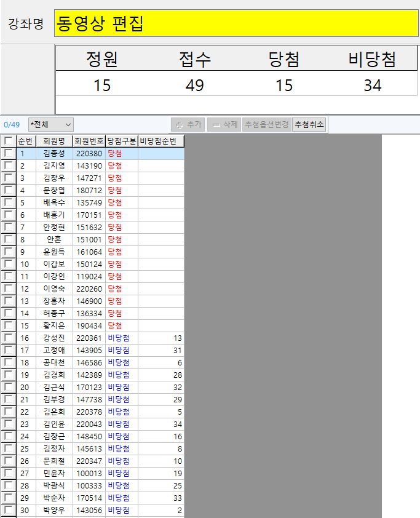Click the 당첨구분 column header
Viewport: 420px width, 518px height.
coord(122,141)
